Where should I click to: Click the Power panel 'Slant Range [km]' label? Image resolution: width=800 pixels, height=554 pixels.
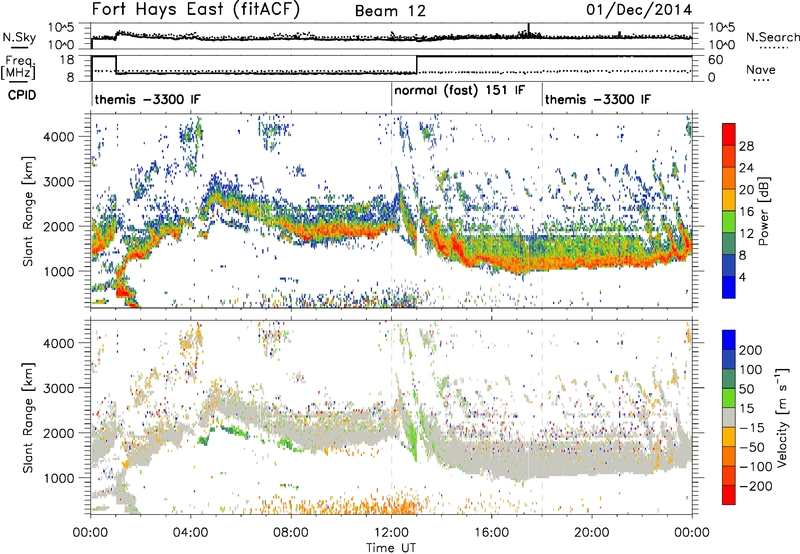click(x=28, y=211)
